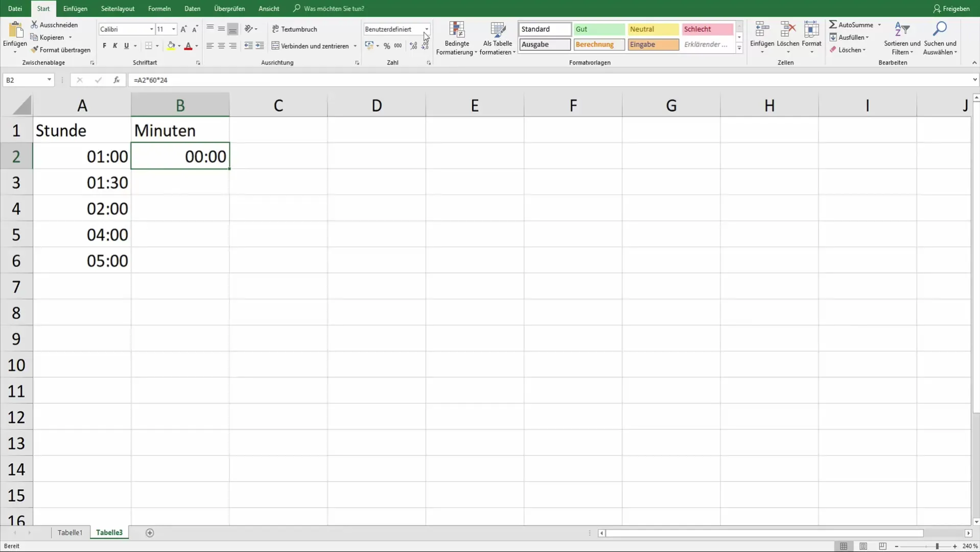This screenshot has height=552, width=980.
Task: Increase indent icon
Action: (260, 45)
